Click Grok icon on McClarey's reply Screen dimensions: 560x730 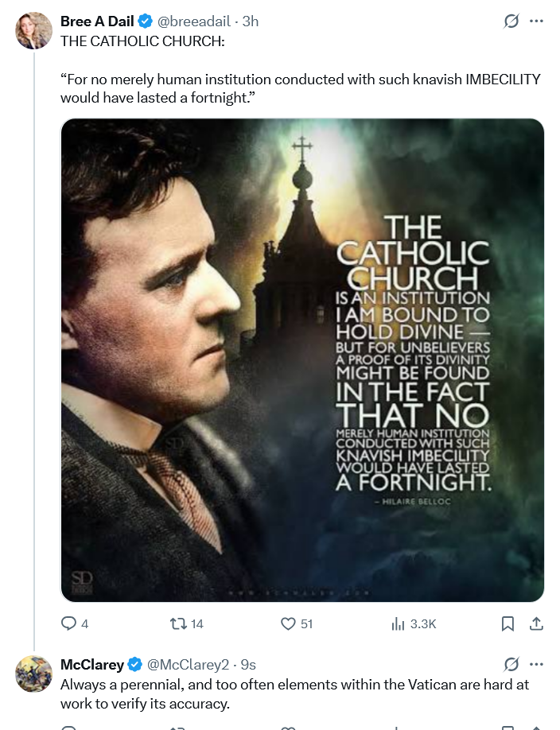[x=511, y=664]
